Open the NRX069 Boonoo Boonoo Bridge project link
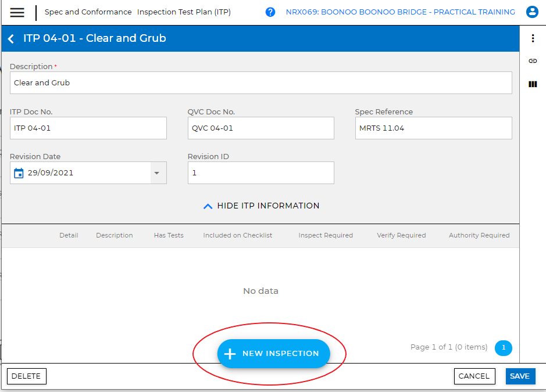The width and height of the screenshot is (546, 392). pyautogui.click(x=400, y=12)
